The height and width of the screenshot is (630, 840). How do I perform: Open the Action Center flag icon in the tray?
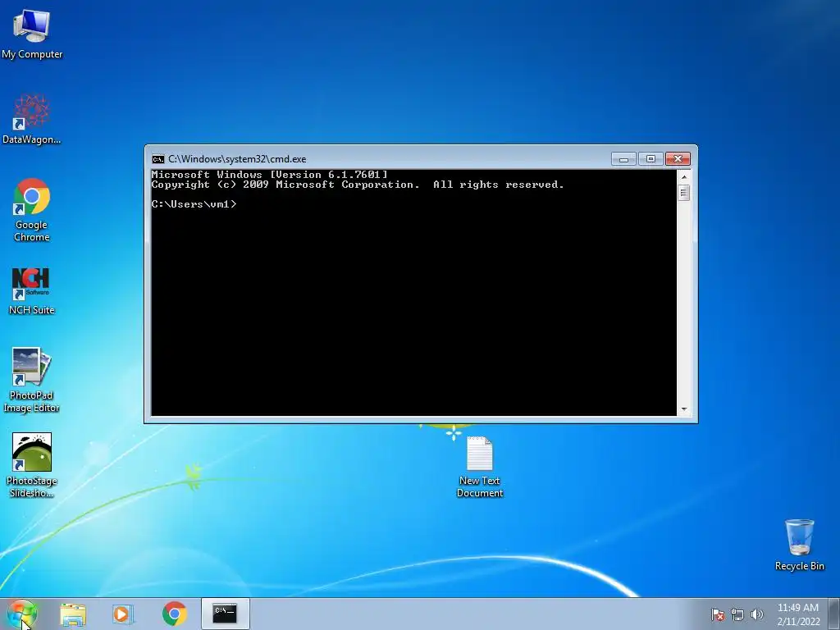pyautogui.click(x=717, y=614)
